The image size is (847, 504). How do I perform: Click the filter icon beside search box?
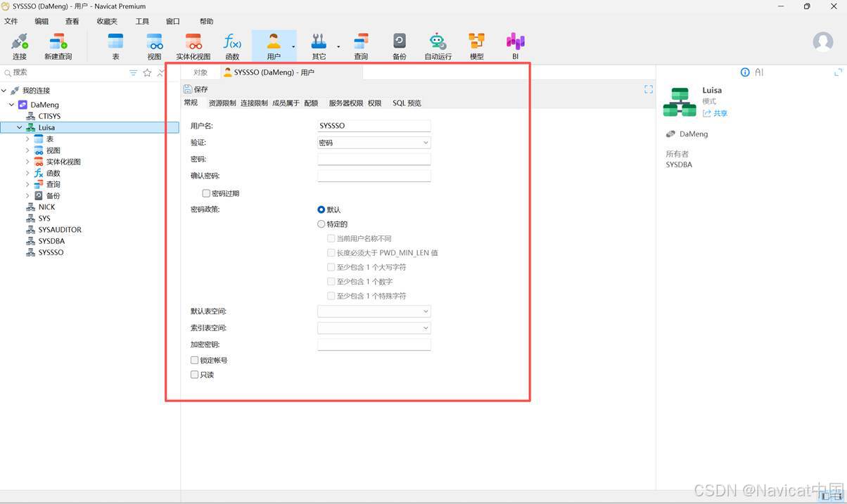tap(134, 72)
